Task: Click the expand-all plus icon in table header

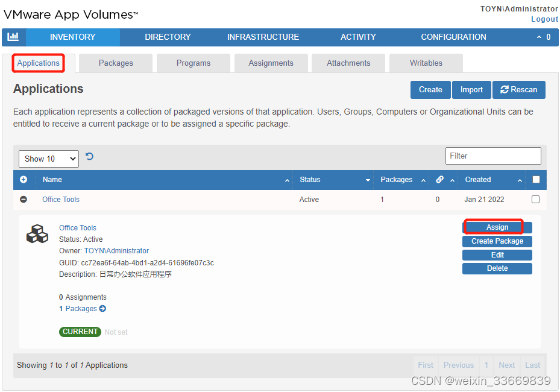Action: 24,179
